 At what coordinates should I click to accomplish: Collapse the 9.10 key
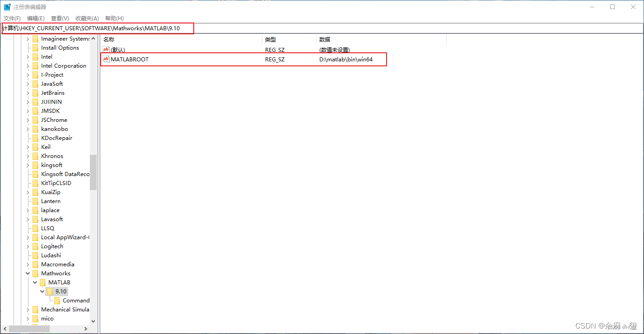click(x=42, y=292)
